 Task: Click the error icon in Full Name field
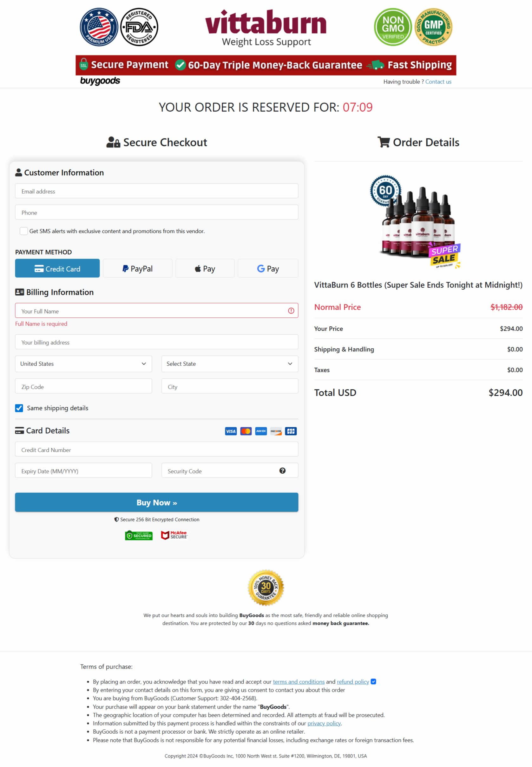[291, 311]
